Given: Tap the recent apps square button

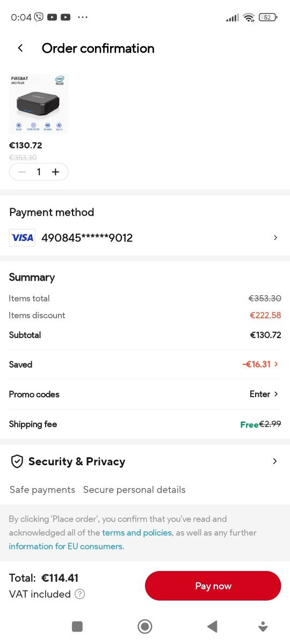Looking at the screenshot, I should coord(77,626).
